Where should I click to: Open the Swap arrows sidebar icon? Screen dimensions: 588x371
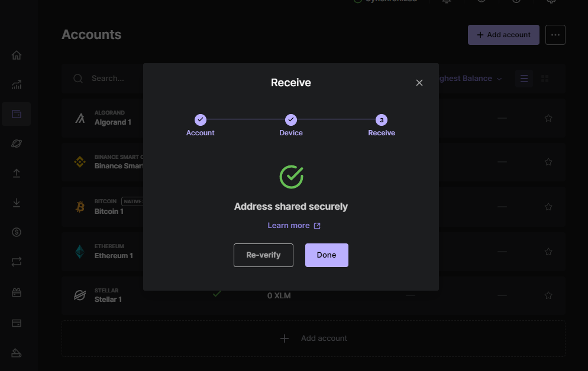(x=17, y=262)
